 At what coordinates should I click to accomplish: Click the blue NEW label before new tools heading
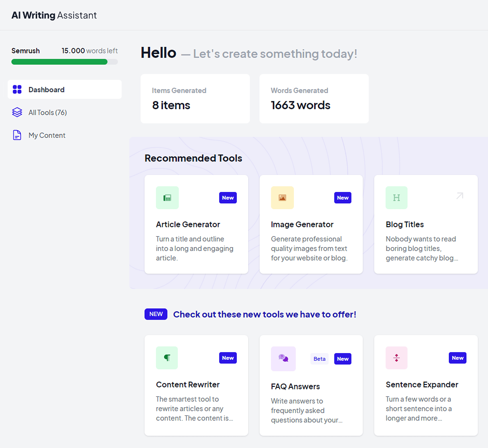[x=156, y=314]
